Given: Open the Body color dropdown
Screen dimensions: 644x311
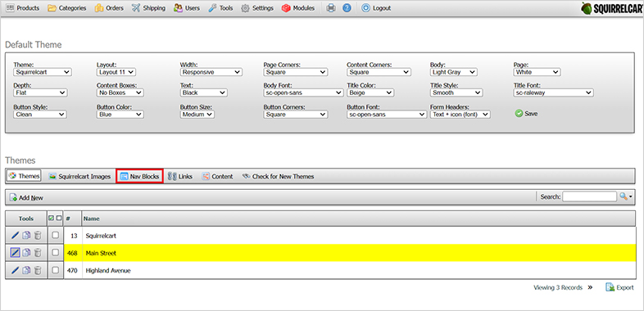Looking at the screenshot, I should click(x=454, y=72).
